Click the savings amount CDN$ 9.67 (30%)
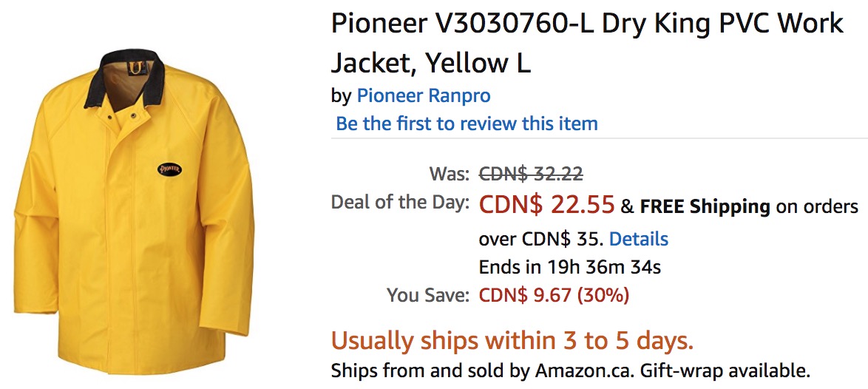Image resolution: width=868 pixels, height=389 pixels. (554, 296)
